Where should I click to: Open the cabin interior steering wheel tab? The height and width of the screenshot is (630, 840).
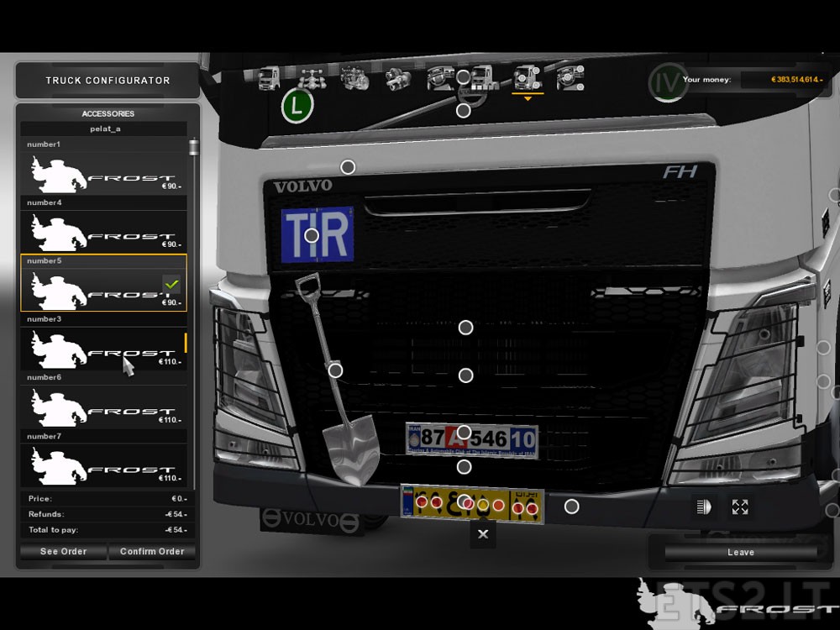[440, 79]
